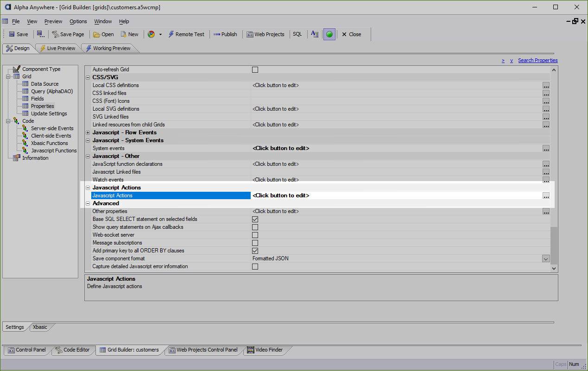Click the font/text settings icon
Screen dimensions: 588x371
pos(315,34)
